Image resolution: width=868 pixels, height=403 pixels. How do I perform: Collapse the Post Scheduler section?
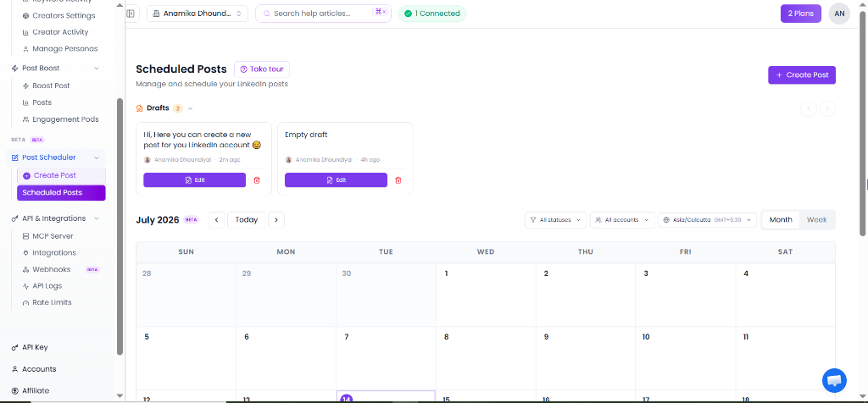coord(97,157)
